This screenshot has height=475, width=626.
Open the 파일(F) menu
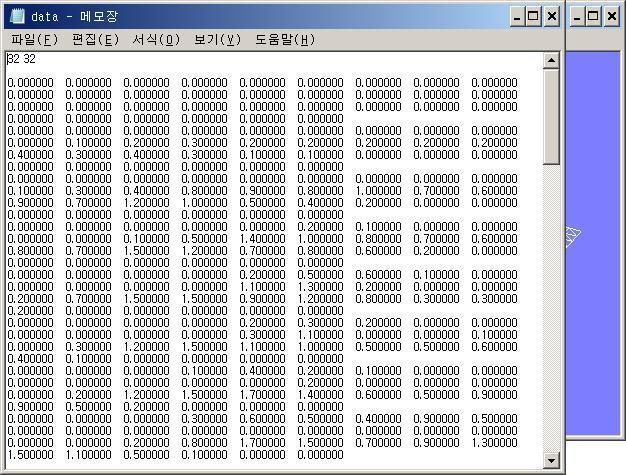click(x=34, y=40)
